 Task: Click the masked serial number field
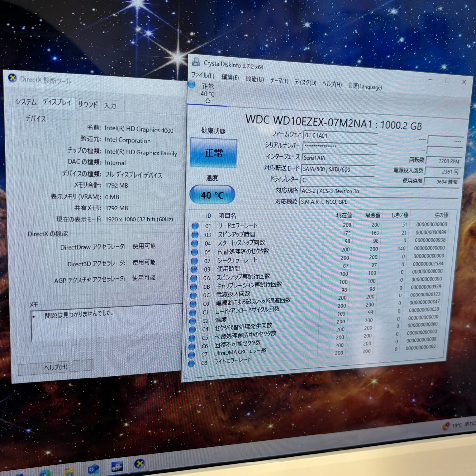pyautogui.click(x=339, y=147)
